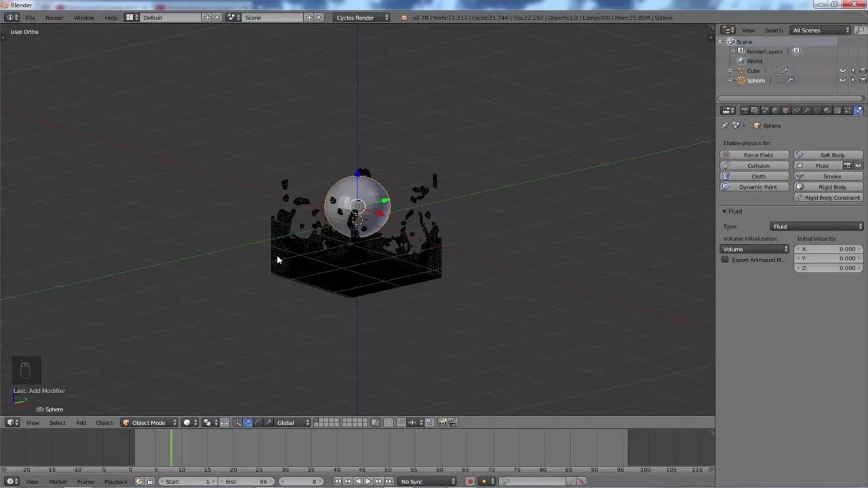Toggle Sphere selectability arrow in outliner

tap(853, 80)
